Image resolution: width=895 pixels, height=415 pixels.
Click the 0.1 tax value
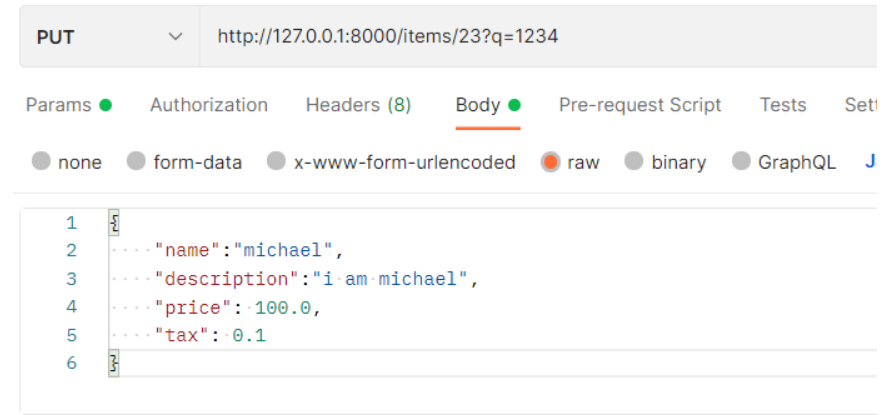coord(249,336)
